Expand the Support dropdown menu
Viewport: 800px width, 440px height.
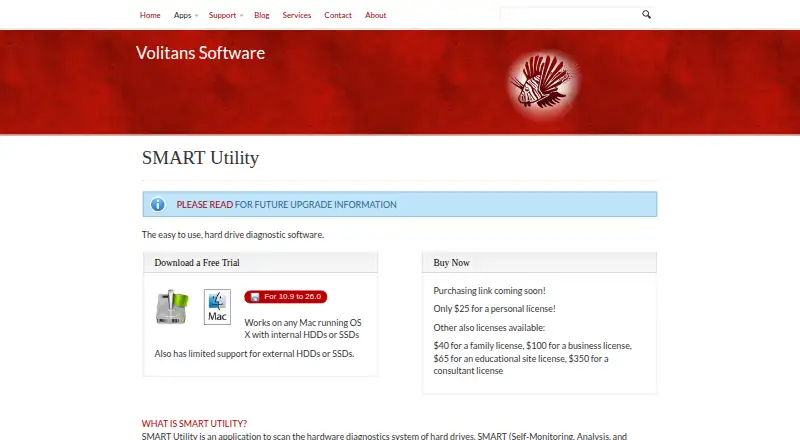(226, 15)
